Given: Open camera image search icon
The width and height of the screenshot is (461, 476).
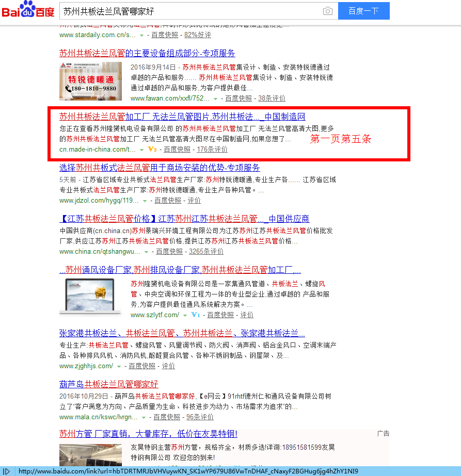Looking at the screenshot, I should (328, 11).
